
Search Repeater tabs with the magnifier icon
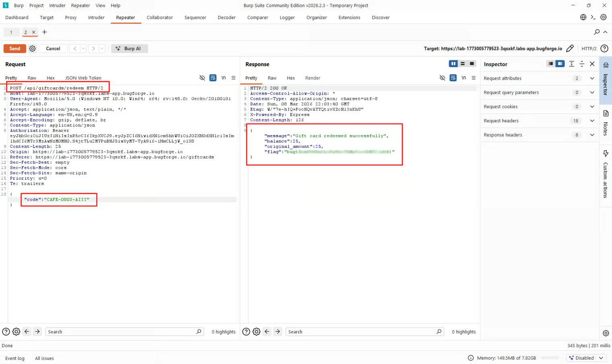(597, 32)
